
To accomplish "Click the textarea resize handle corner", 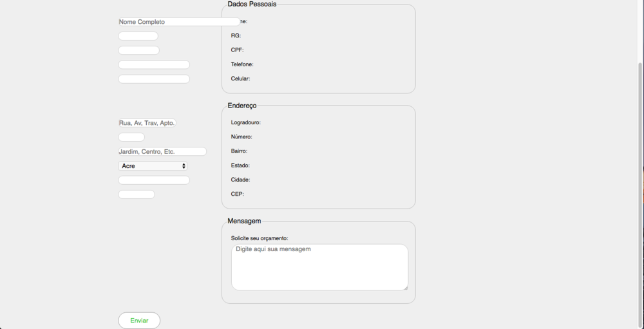I will (406, 288).
